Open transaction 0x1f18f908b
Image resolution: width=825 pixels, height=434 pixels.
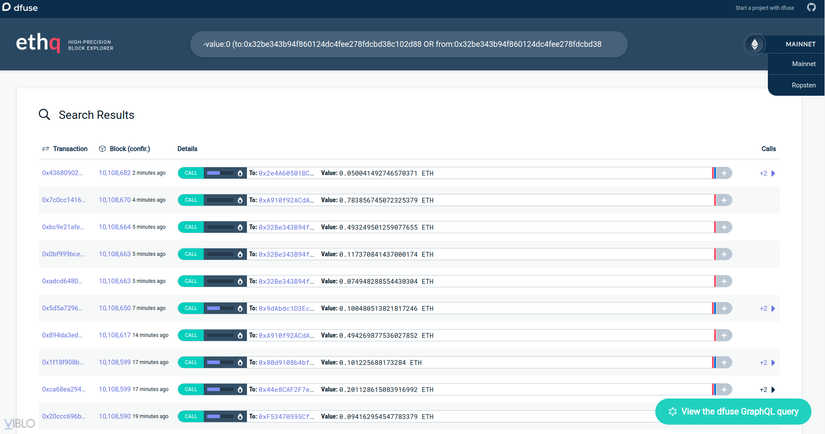click(x=63, y=362)
